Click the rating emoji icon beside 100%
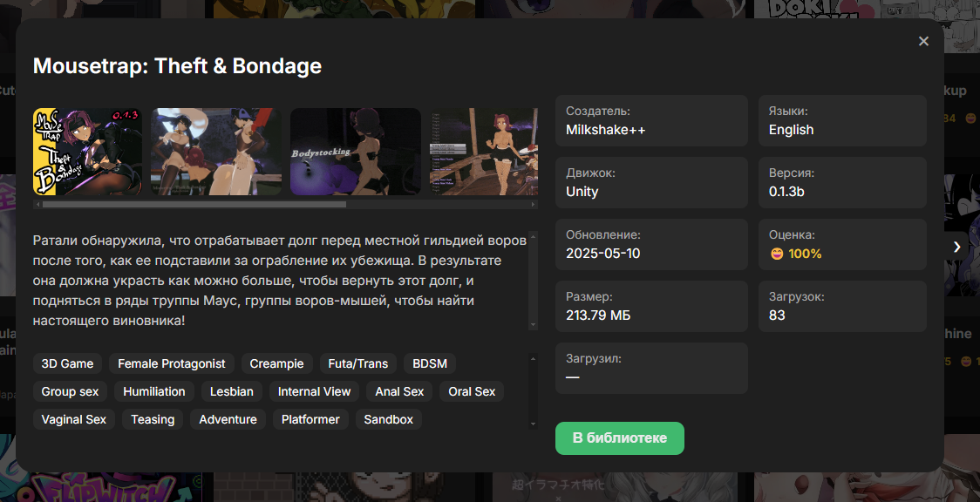Image resolution: width=980 pixels, height=502 pixels. click(x=777, y=254)
